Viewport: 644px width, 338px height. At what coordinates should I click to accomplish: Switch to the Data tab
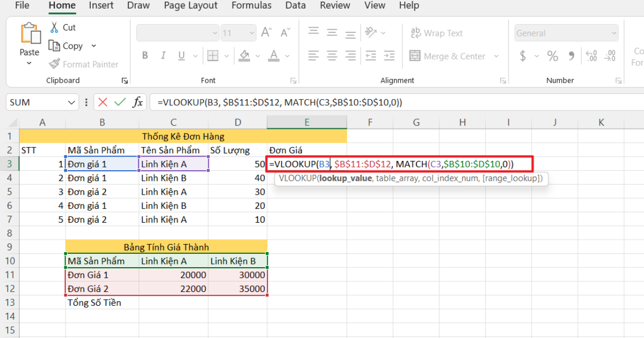pos(295,6)
